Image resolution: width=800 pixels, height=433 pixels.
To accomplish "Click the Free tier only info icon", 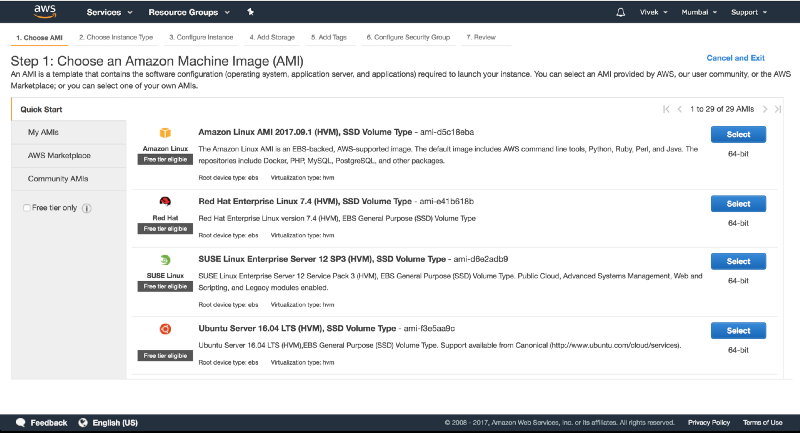I will point(87,208).
